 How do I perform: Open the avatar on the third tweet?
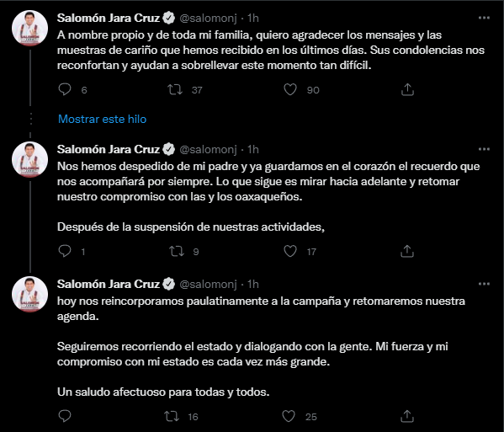tap(30, 294)
